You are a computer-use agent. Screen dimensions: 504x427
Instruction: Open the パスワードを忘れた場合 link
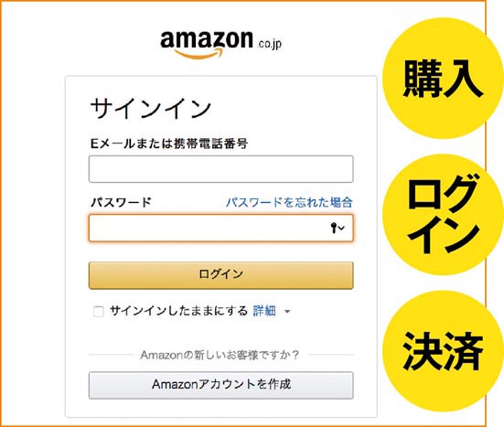click(289, 202)
